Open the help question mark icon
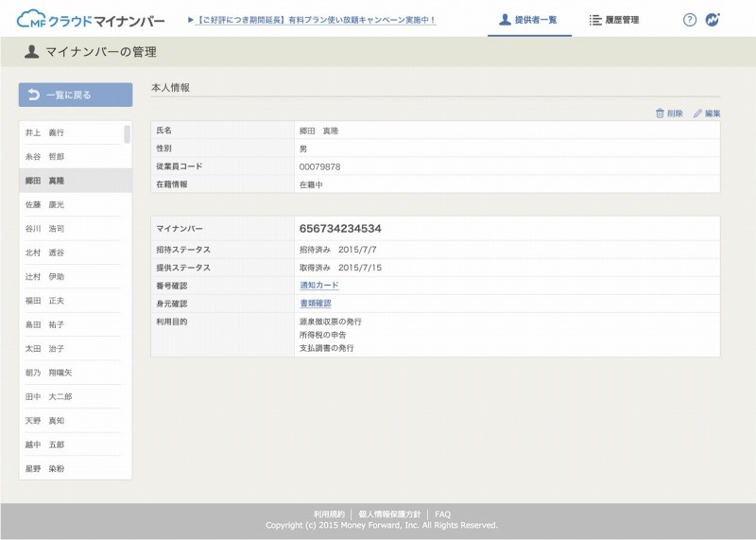Viewport: 756px width, 540px height. [690, 20]
